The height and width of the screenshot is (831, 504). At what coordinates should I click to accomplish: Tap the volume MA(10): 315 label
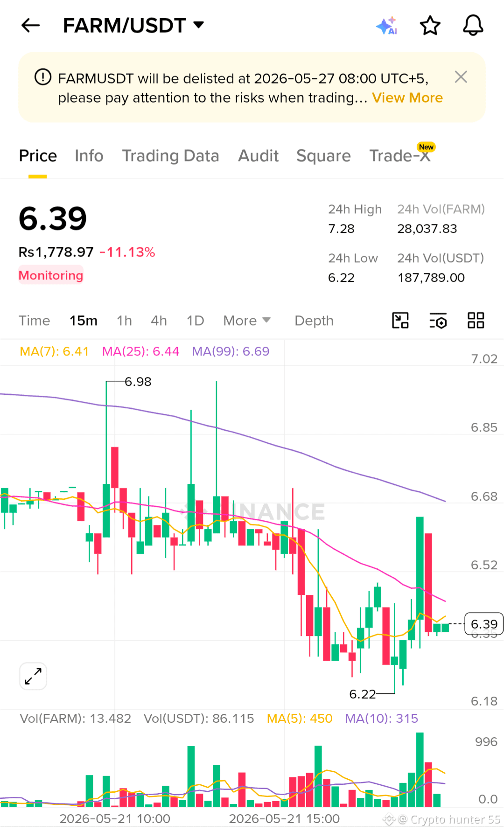(x=381, y=719)
